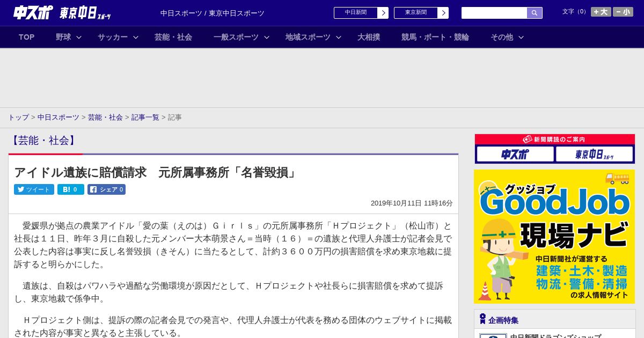Open the 野球 menu

coord(63,37)
